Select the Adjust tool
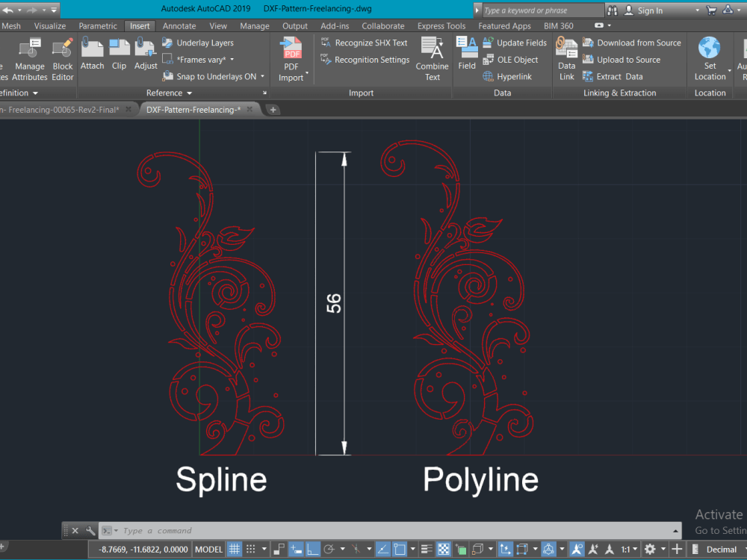 (145, 56)
